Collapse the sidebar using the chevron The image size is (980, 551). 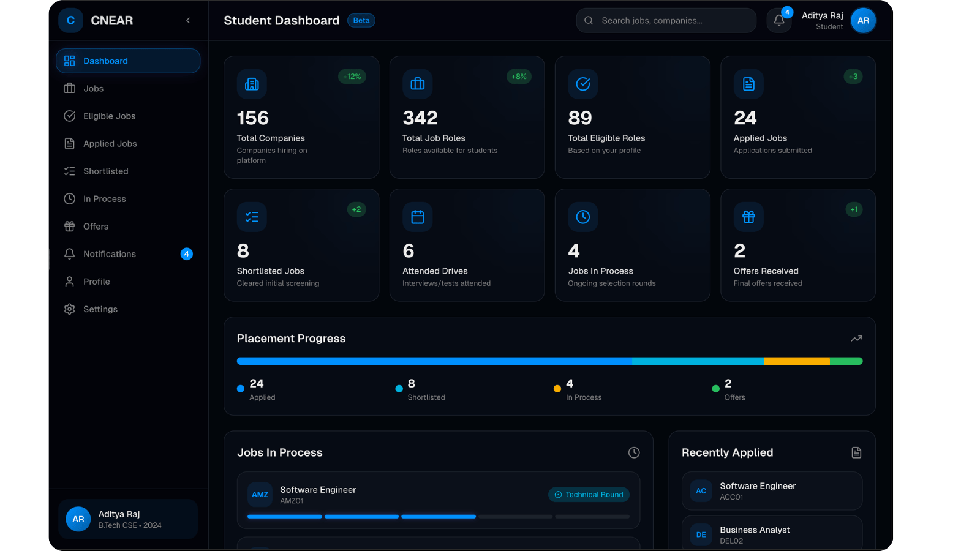pos(188,20)
